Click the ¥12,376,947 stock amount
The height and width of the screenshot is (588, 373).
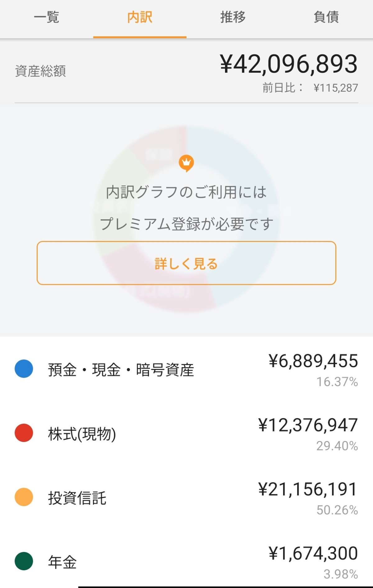308,425
